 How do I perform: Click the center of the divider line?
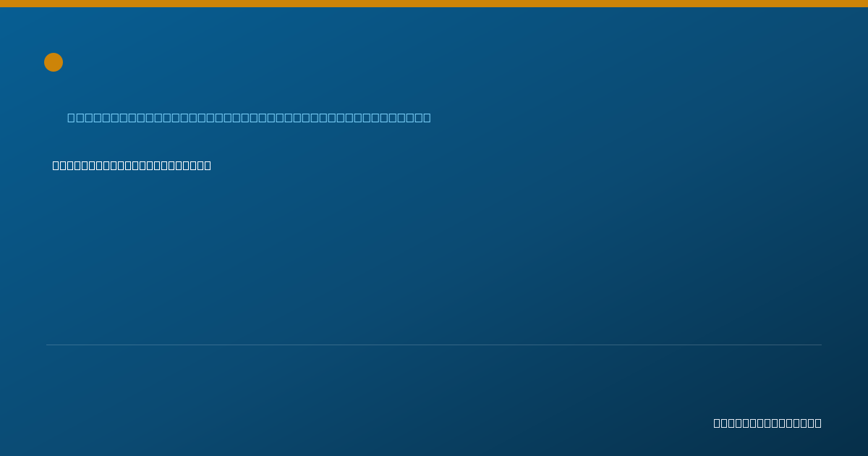click(434, 345)
